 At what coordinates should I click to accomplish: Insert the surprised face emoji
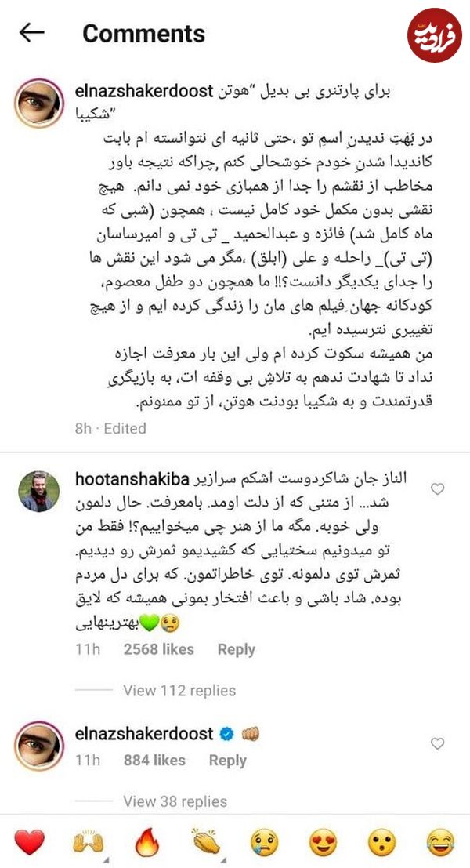pos(382,843)
